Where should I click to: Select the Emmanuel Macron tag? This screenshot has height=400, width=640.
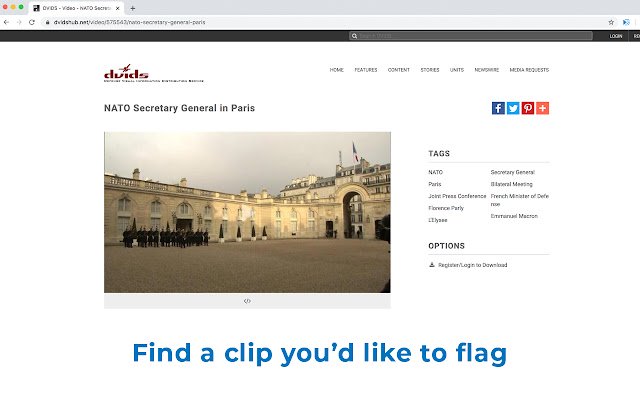tap(514, 216)
